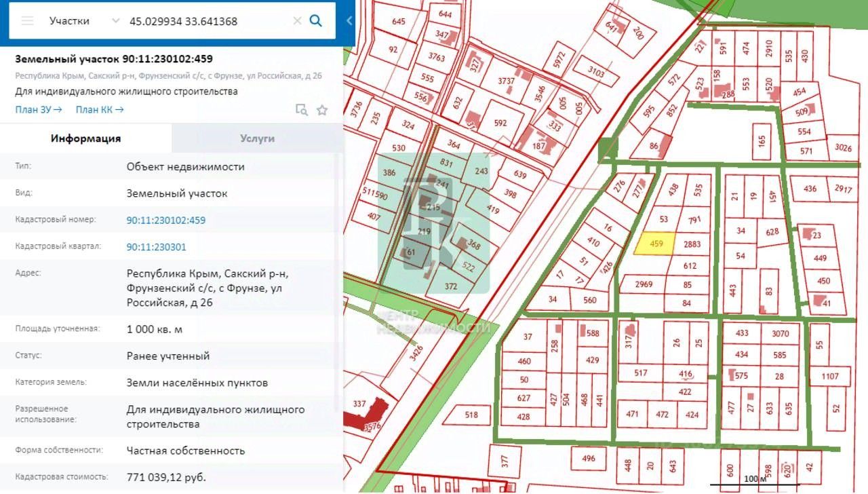Select parcel 436 on the map
868x494 pixels.
810,189
